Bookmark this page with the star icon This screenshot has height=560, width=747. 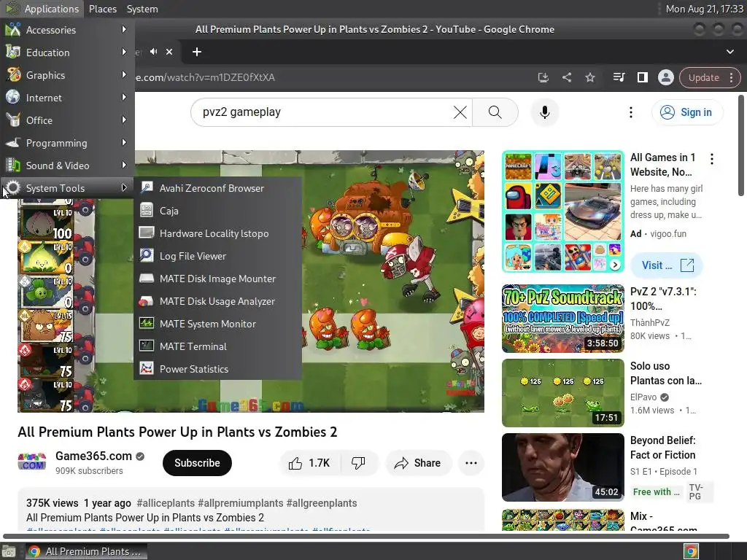tap(589, 77)
